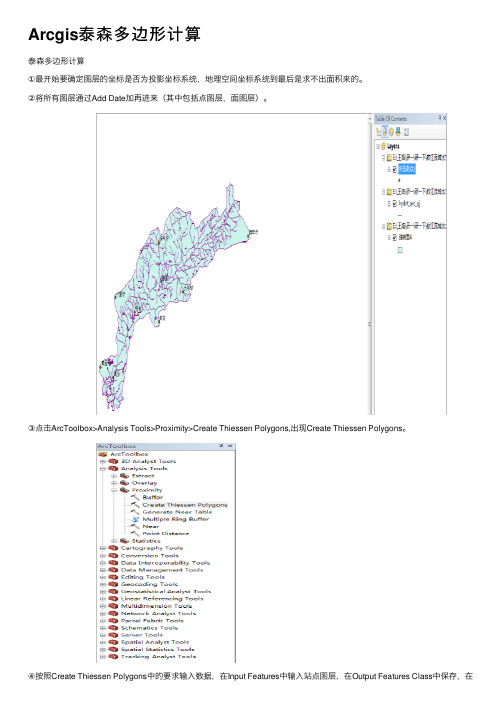Expand the Geocoding Tools node
Image resolution: width=504 pixels, height=713 pixels.
click(x=103, y=584)
